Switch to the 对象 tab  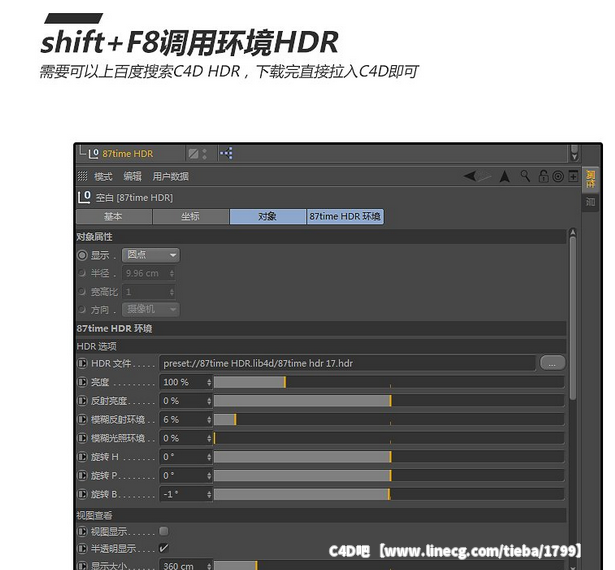(x=267, y=217)
